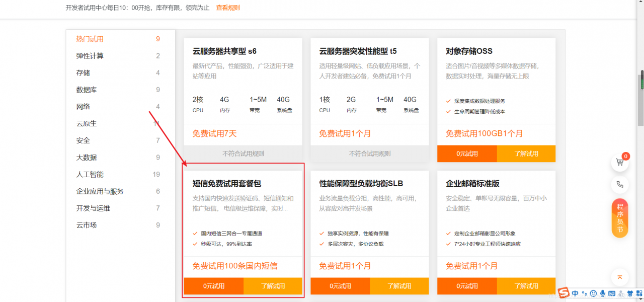Click 免费试用7天 text

(214, 133)
